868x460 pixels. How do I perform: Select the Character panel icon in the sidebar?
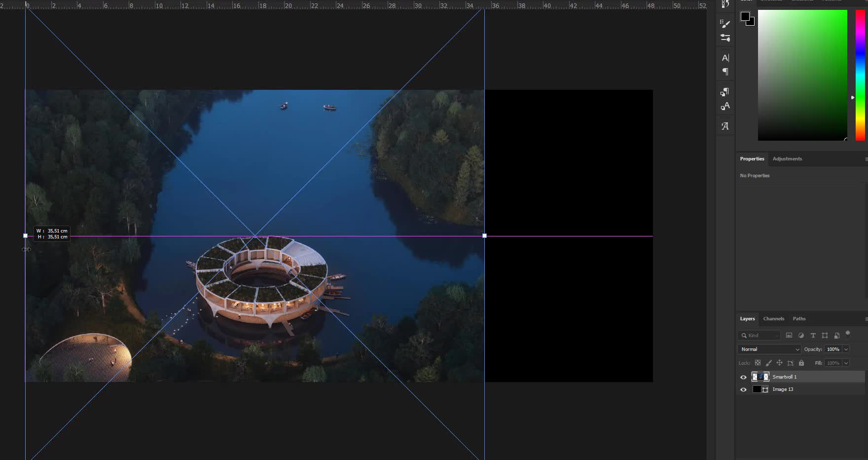click(x=725, y=58)
